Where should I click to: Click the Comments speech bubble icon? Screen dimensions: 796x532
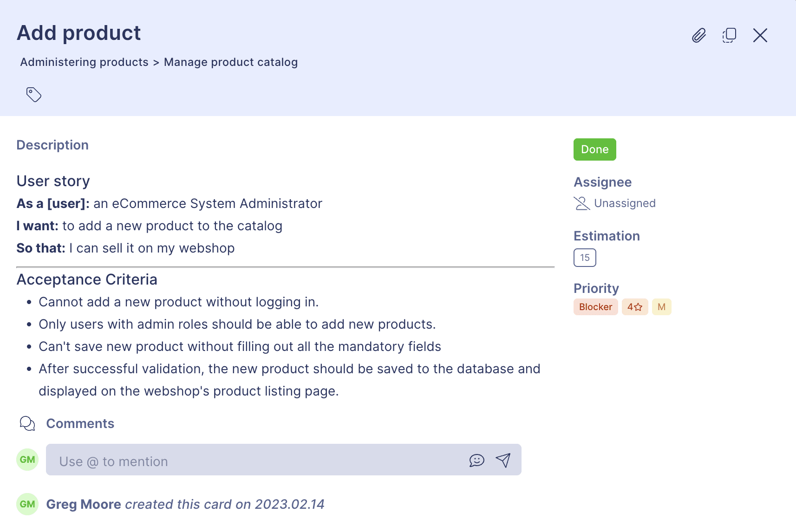coord(27,423)
